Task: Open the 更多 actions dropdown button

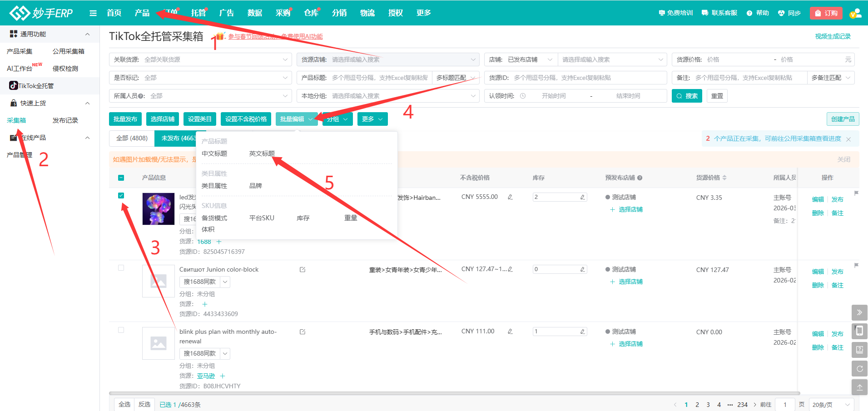Action: click(372, 119)
